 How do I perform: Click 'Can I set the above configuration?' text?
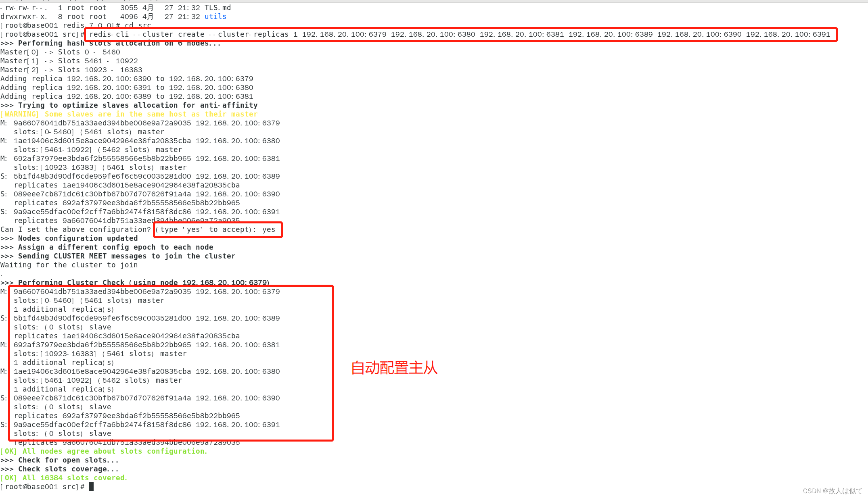point(75,229)
